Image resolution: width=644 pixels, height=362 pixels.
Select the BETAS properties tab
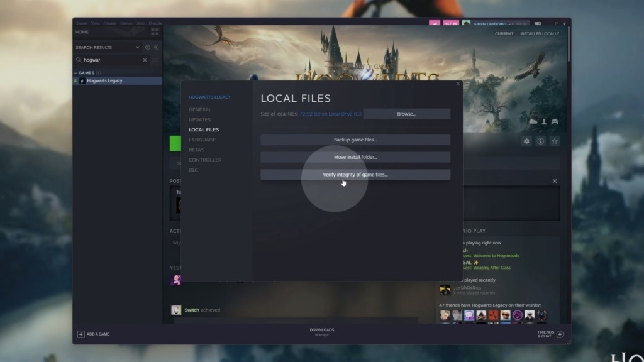click(196, 150)
